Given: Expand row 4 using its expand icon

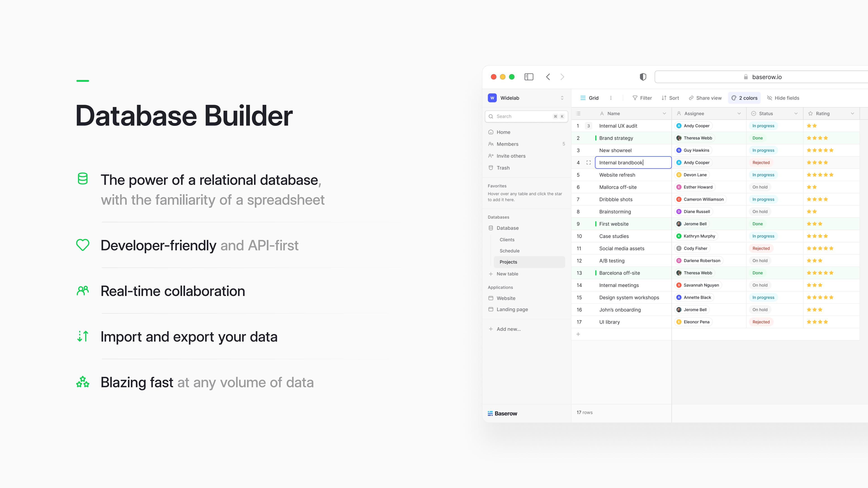Looking at the screenshot, I should pos(589,162).
